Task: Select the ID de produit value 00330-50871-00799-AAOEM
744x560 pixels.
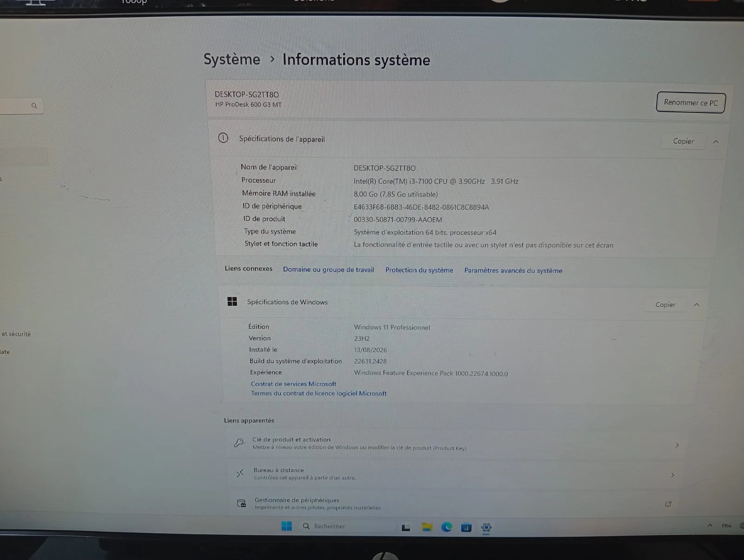Action: (x=398, y=220)
